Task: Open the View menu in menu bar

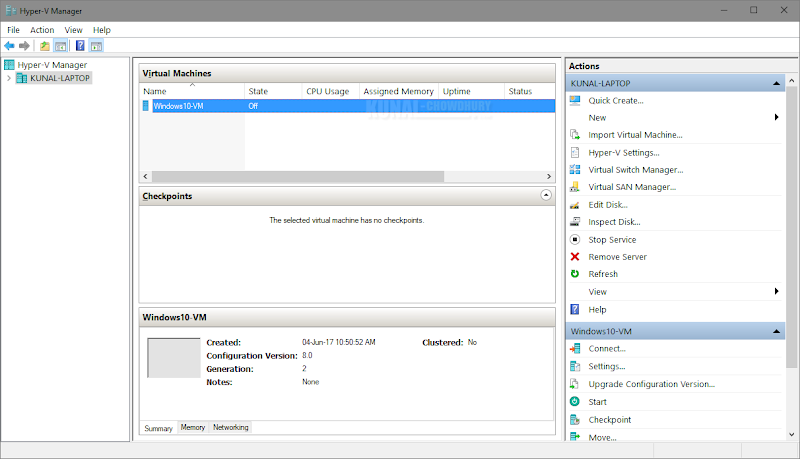Action: coord(73,30)
